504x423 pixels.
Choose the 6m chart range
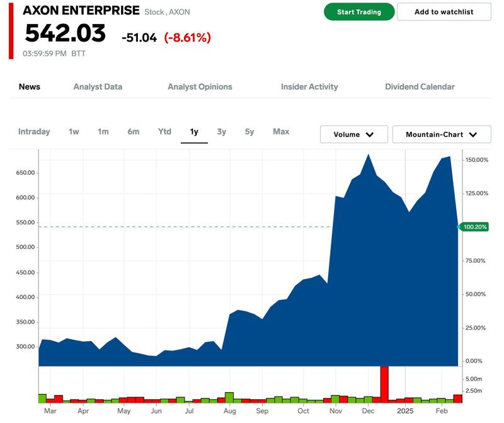click(x=133, y=132)
